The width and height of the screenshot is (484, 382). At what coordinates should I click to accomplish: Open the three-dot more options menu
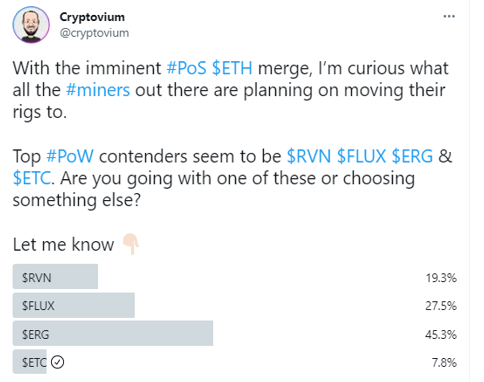pos(449,16)
